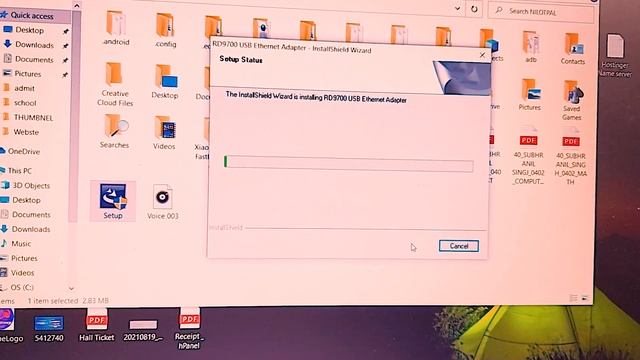Open the Desktop folder icon in file list
This screenshot has width=640, height=360.
coord(165,82)
